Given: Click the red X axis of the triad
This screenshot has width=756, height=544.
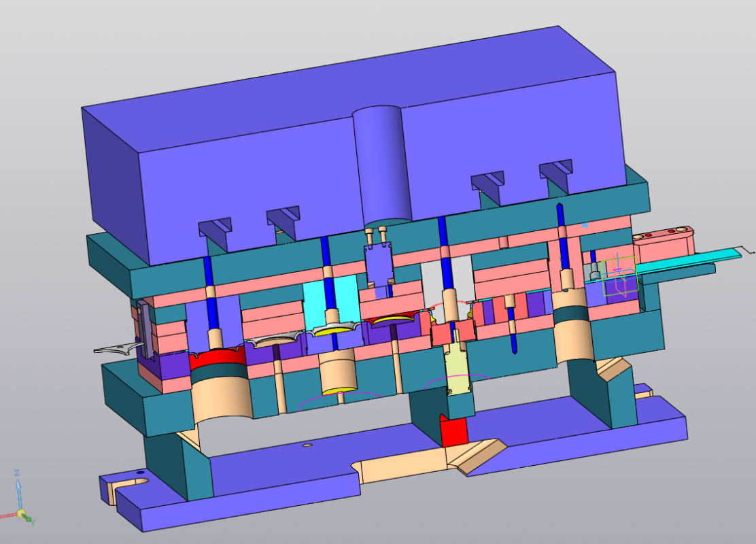Looking at the screenshot, I should point(8,515).
